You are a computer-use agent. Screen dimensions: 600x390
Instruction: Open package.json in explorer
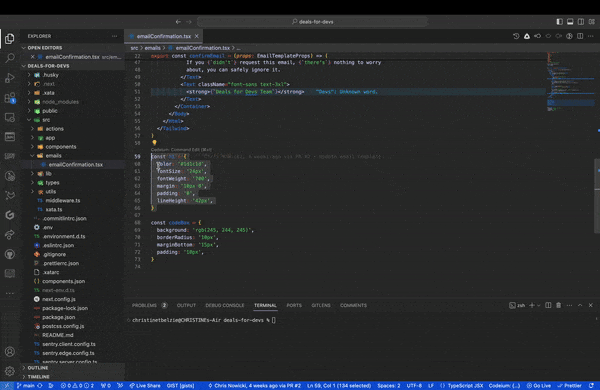(x=59, y=317)
